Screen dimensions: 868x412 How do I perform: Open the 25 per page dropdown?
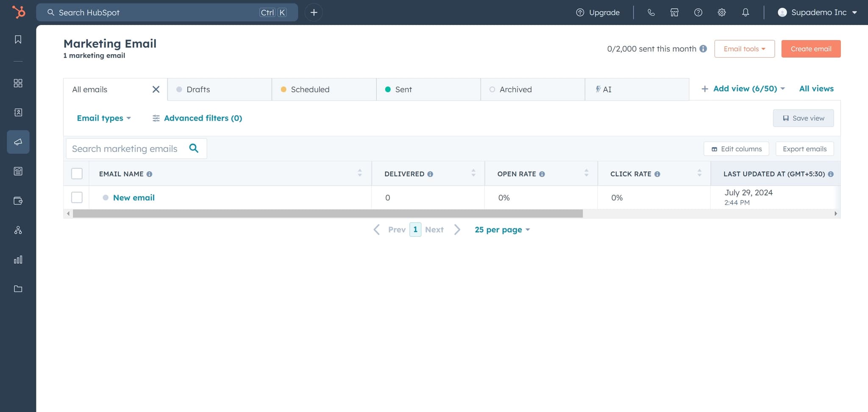point(502,229)
